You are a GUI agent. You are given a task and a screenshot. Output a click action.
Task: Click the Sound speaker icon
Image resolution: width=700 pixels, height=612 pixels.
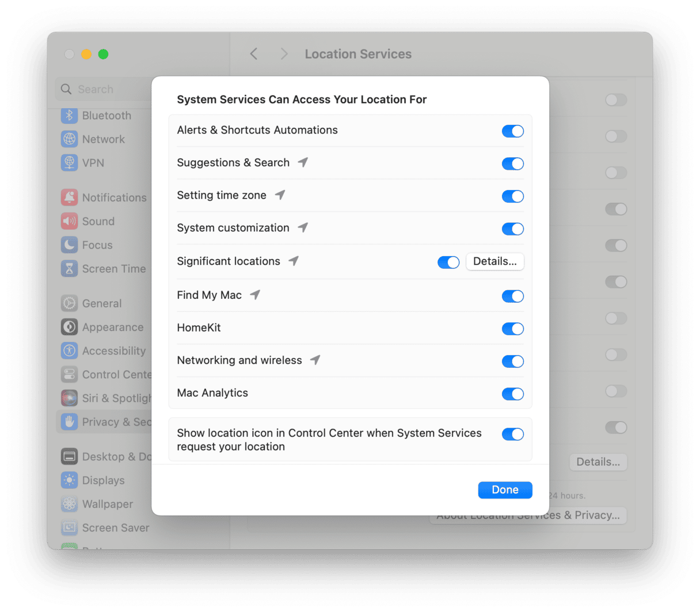pyautogui.click(x=70, y=221)
